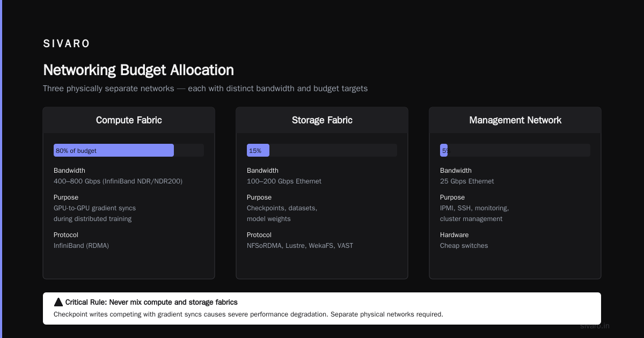
Task: Click the SIVARO logo text
Action: [67, 43]
